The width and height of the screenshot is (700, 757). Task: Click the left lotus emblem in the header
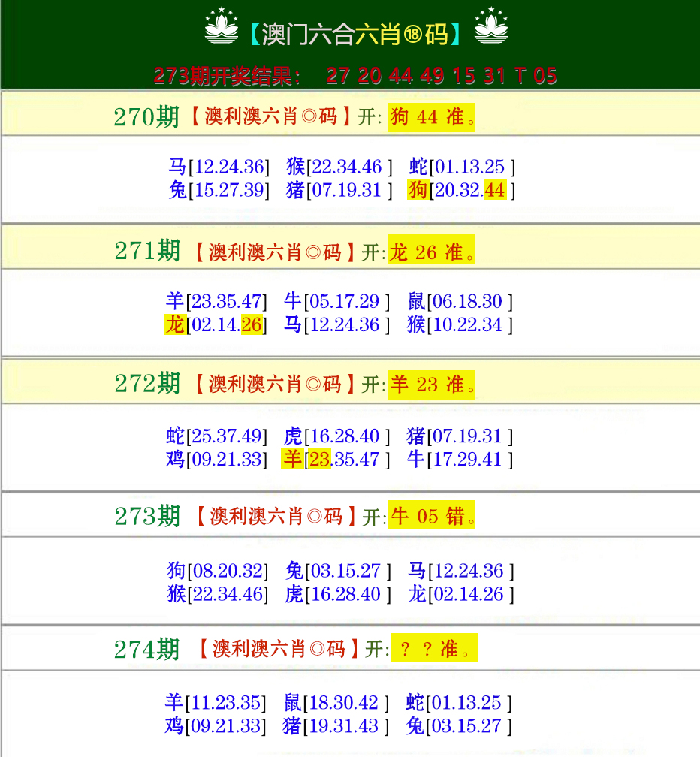click(x=221, y=27)
